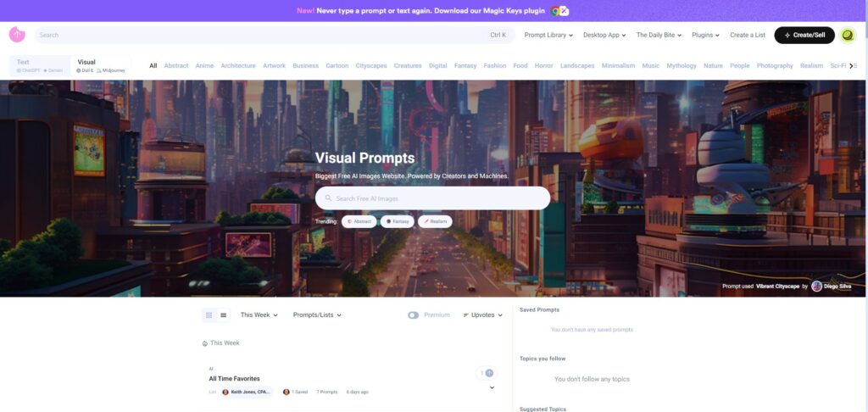Open the Create a List link
The height and width of the screenshot is (412, 868).
(x=748, y=35)
